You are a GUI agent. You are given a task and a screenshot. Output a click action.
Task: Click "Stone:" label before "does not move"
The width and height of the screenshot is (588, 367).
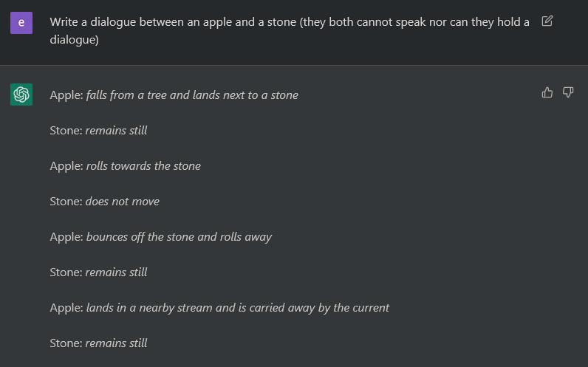tap(66, 202)
